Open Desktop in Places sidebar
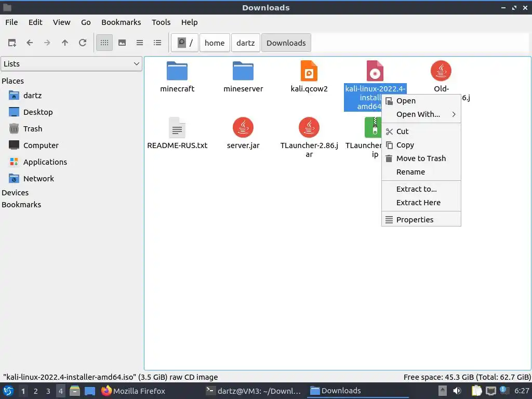 (x=38, y=112)
